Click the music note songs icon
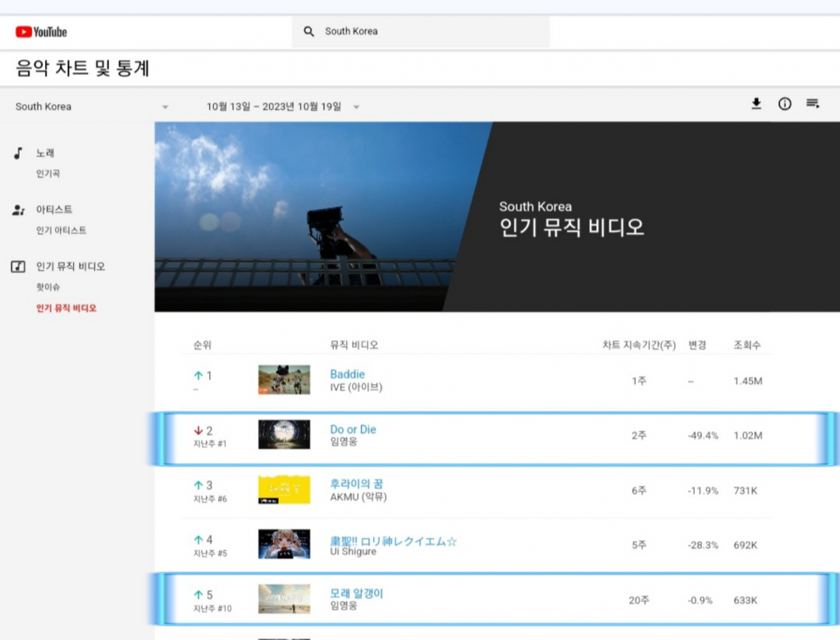The width and height of the screenshot is (840, 640). coord(18,153)
